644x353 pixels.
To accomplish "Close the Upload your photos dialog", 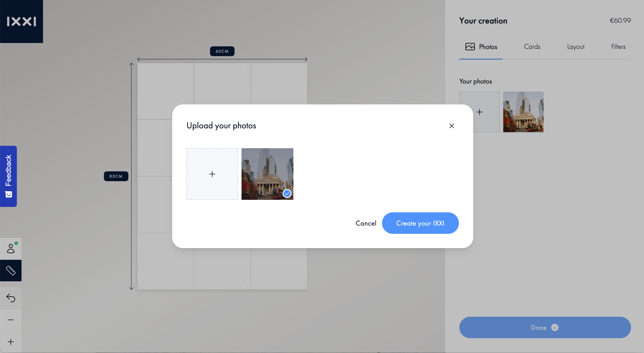I will click(452, 126).
